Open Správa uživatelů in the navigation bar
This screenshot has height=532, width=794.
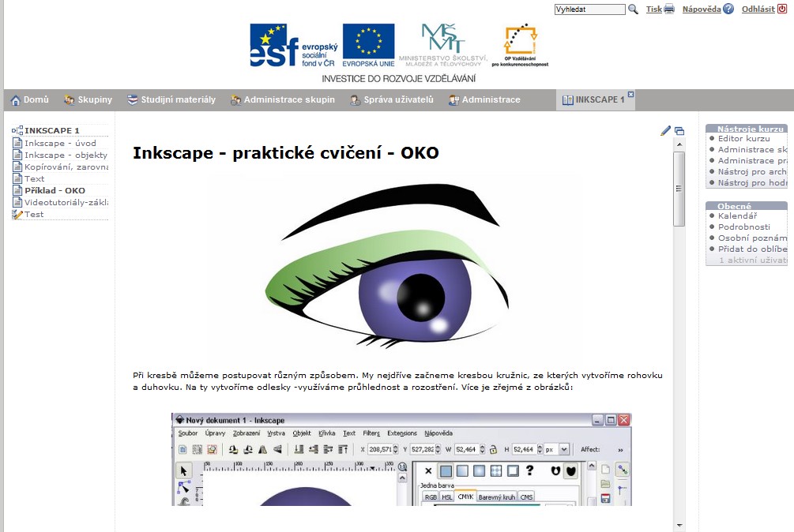(392, 99)
